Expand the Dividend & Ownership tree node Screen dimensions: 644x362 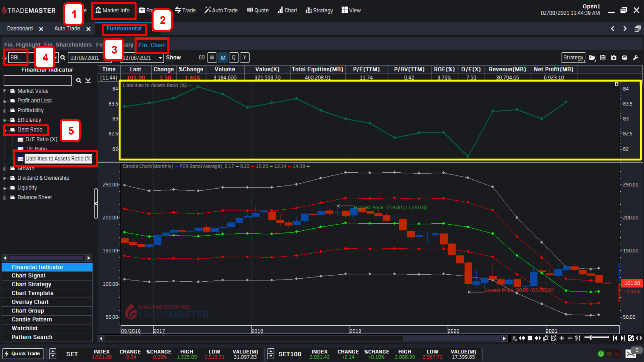pos(5,178)
